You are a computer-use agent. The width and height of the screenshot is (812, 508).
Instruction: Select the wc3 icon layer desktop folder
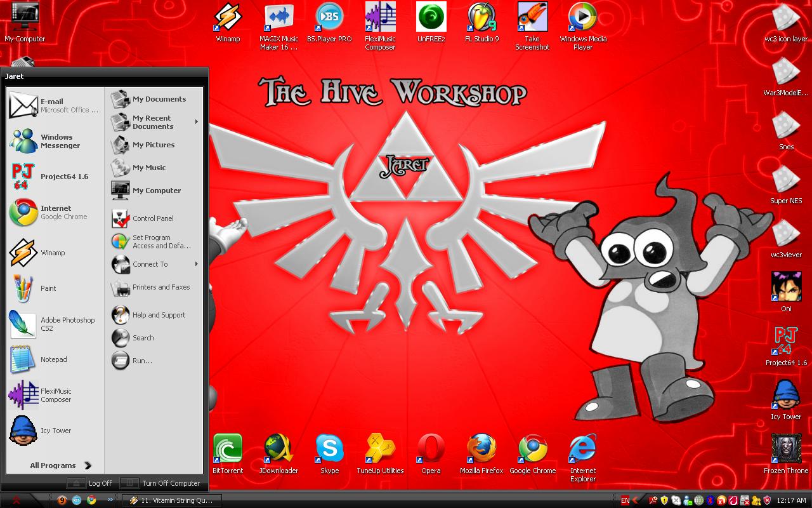point(786,23)
